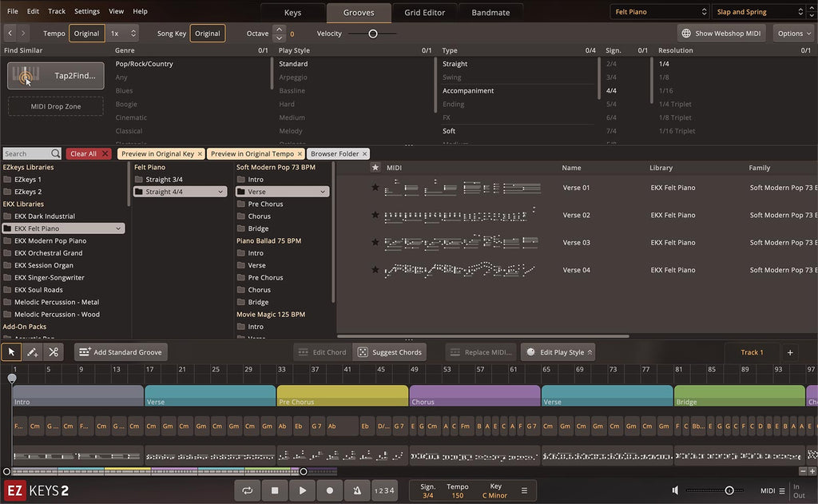Click the Edit Chord button
This screenshot has height=504, width=818.
tap(322, 352)
